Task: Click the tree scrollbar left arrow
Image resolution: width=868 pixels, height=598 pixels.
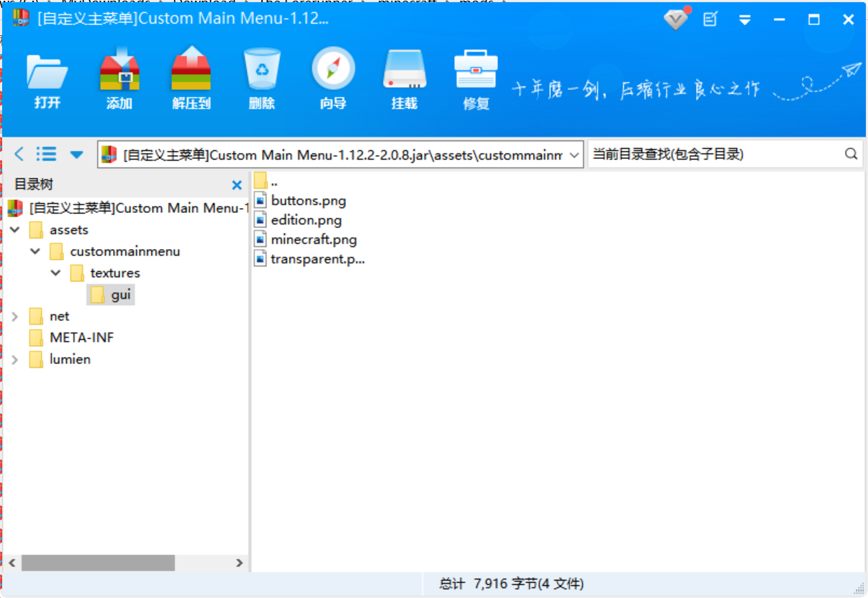Action: click(11, 563)
